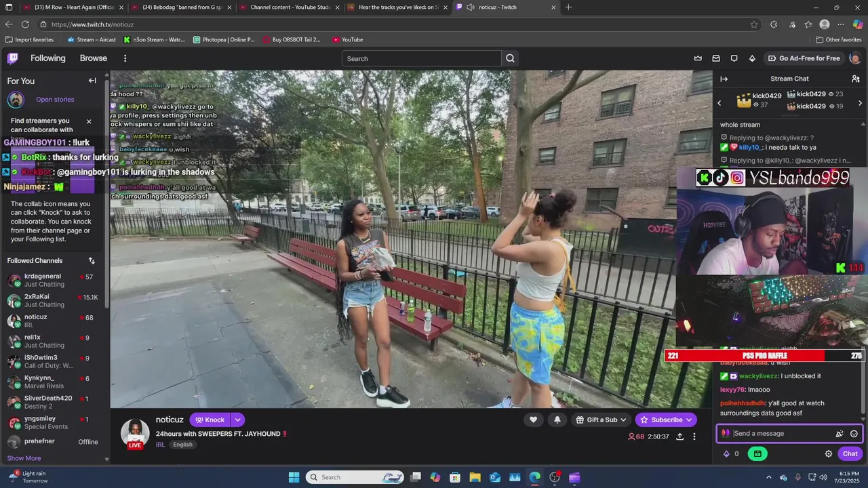Image resolution: width=868 pixels, height=488 pixels.
Task: Click Open stories link
Action: pos(55,100)
